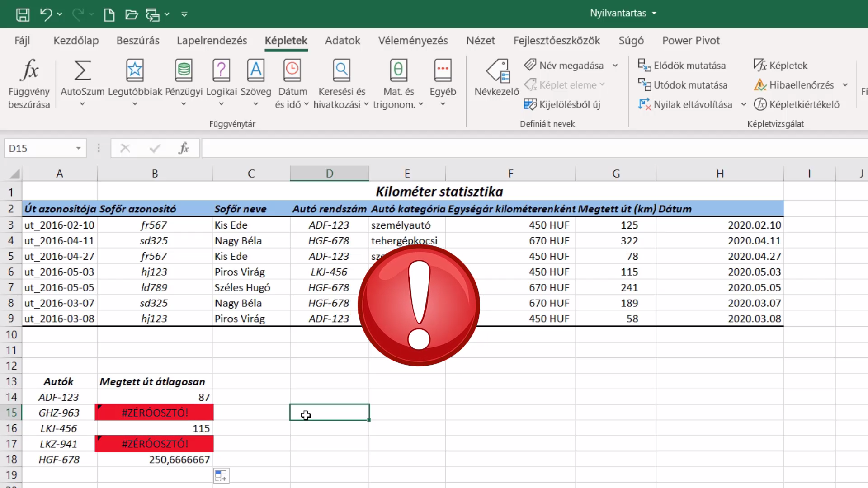
Task: Click Elődök mutatása button
Action: tap(682, 66)
